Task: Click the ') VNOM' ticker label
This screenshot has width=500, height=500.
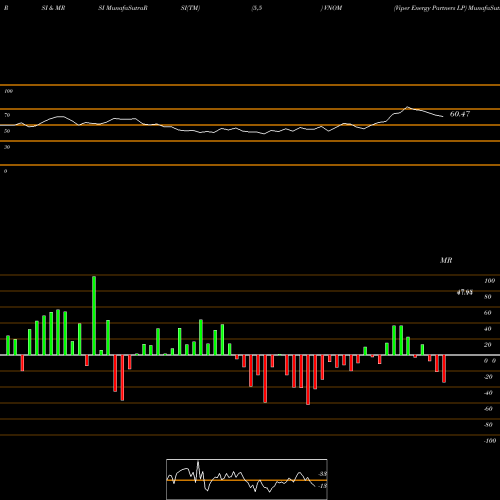Action: coord(331,8)
